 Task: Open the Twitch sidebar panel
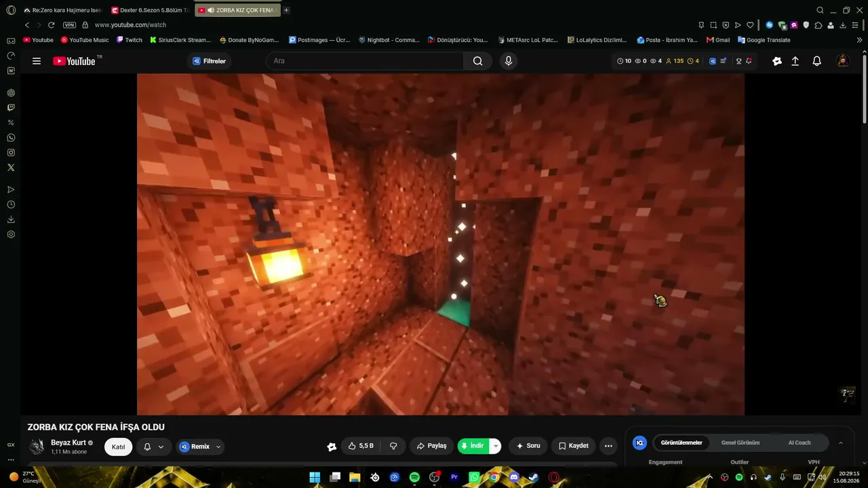point(11,108)
